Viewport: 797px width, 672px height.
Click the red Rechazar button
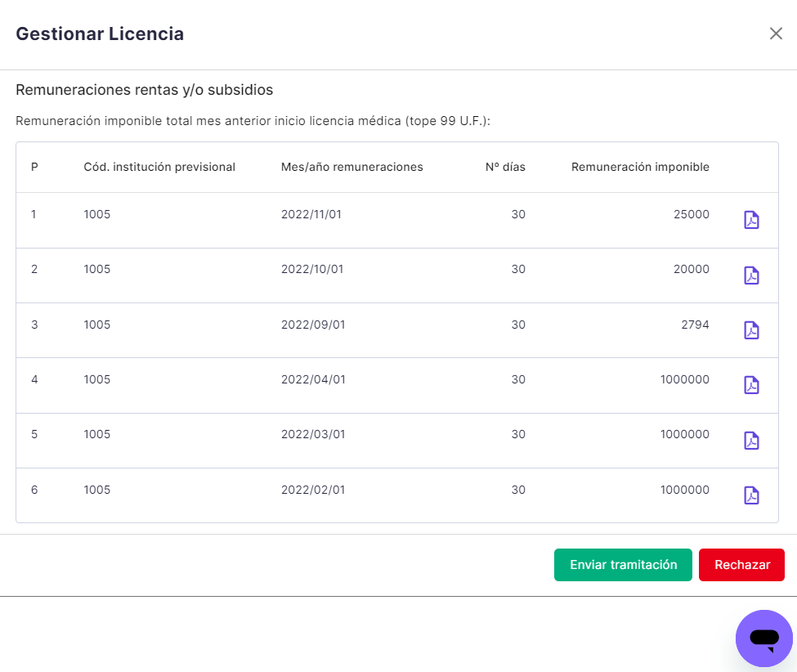pos(741,565)
